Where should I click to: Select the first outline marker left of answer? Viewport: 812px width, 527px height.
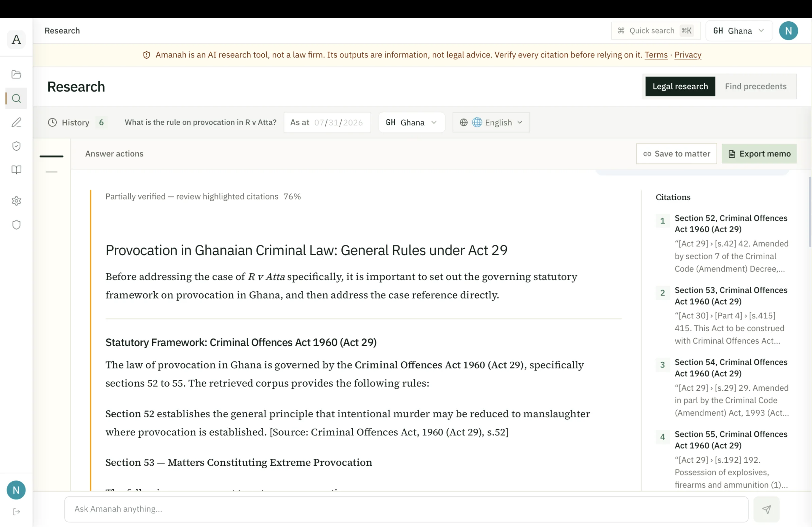[x=51, y=156]
